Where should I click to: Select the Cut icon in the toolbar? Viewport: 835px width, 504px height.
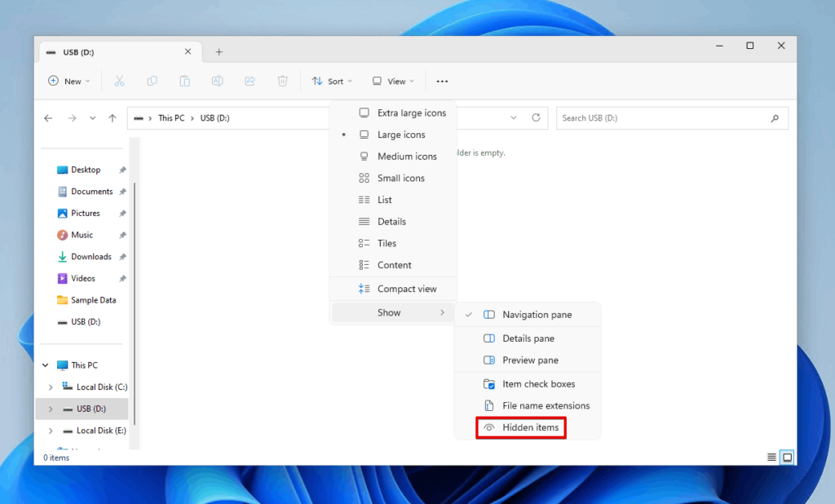[x=119, y=81]
